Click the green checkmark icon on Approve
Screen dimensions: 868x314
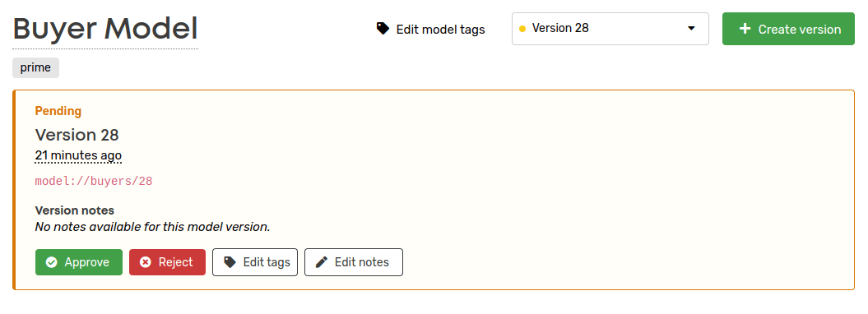[52, 262]
